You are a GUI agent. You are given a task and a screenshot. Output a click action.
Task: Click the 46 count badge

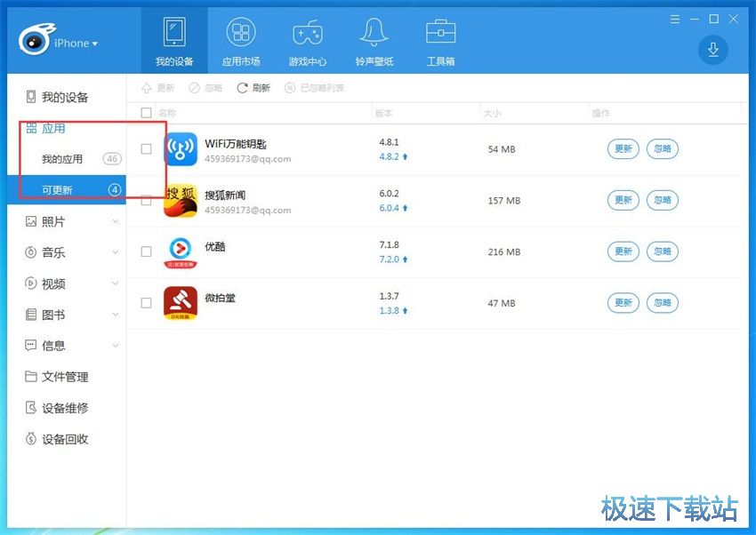[x=112, y=158]
